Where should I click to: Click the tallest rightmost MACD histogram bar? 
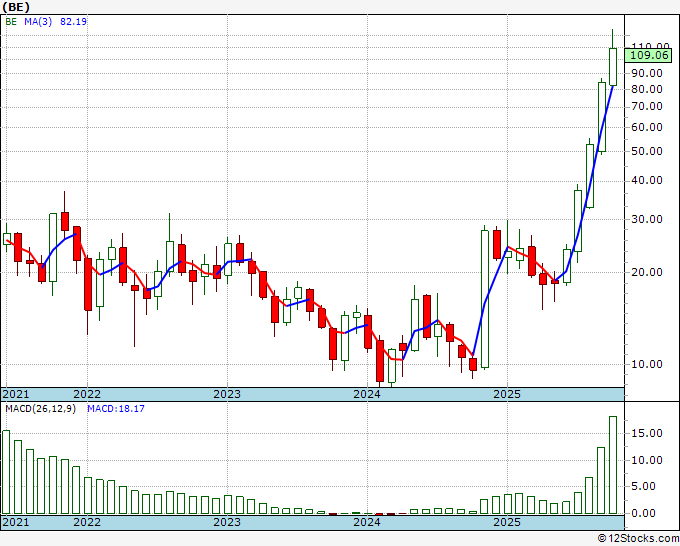click(613, 465)
